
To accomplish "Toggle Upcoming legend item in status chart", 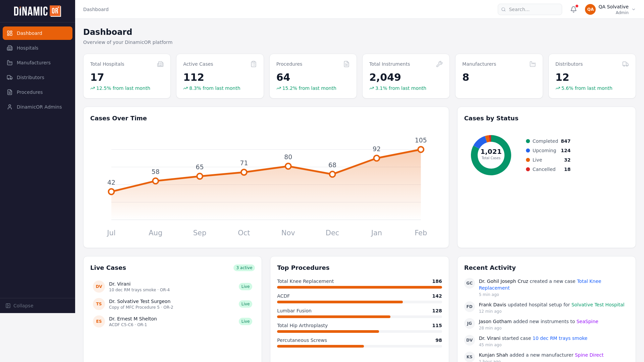I will (544, 150).
